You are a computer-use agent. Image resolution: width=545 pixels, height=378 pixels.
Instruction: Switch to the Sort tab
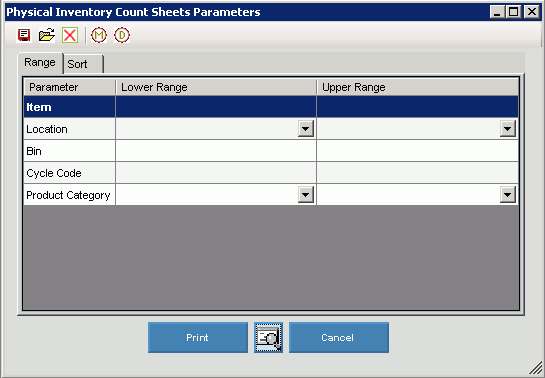(x=83, y=64)
